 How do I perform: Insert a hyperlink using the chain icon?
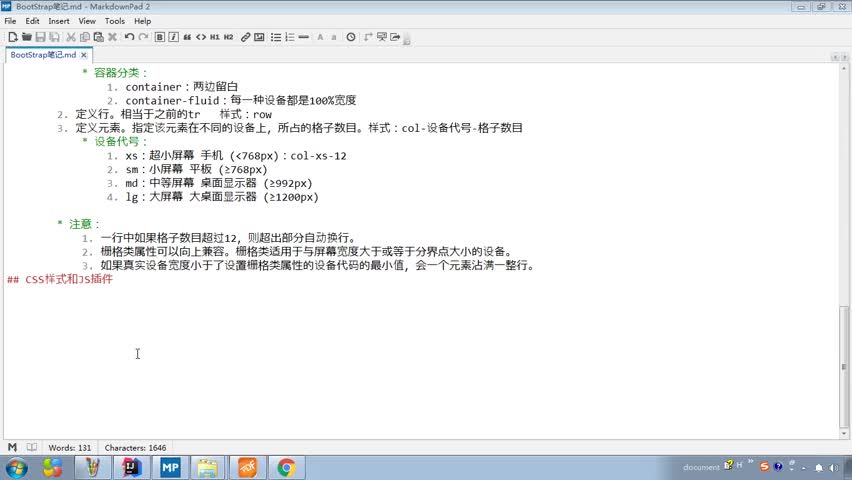246,37
